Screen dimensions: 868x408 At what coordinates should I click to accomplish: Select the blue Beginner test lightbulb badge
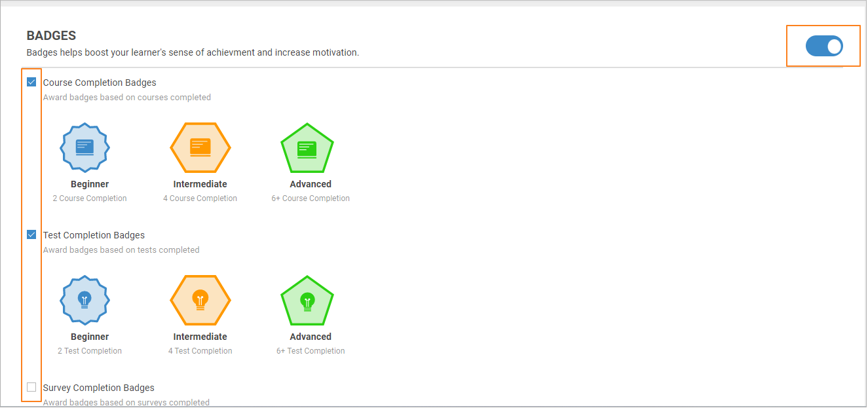pyautogui.click(x=85, y=300)
